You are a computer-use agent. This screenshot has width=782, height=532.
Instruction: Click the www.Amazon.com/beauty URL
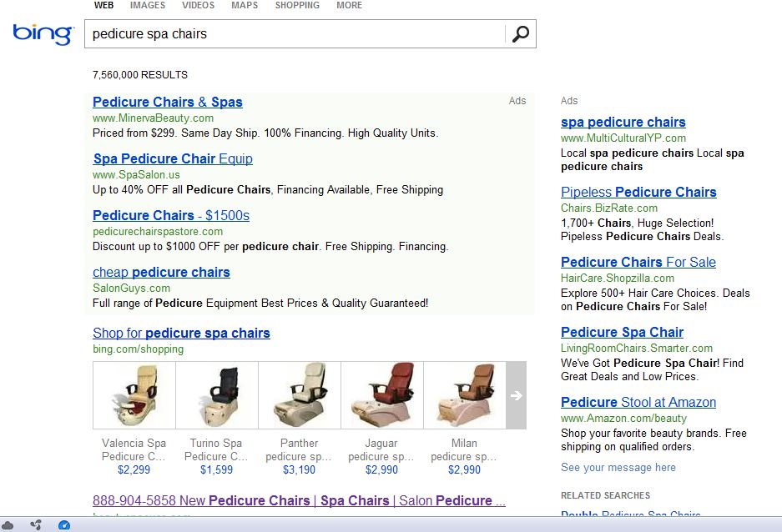pyautogui.click(x=624, y=419)
